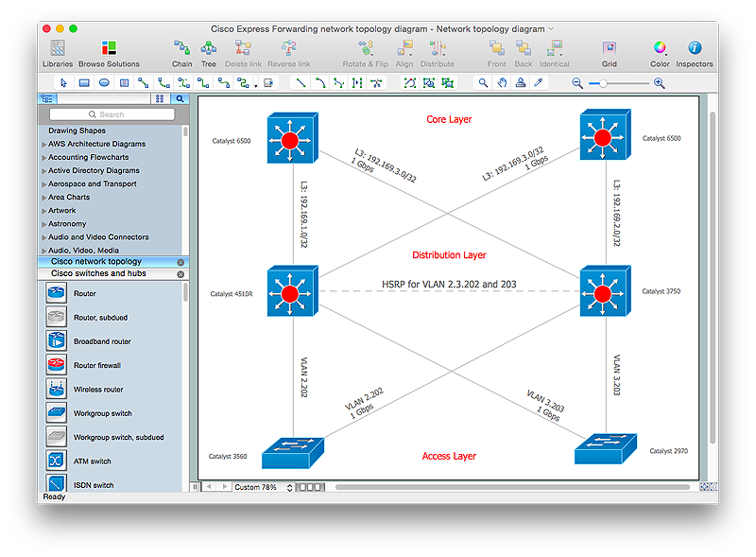Adjust the zoom slider knob

point(603,83)
